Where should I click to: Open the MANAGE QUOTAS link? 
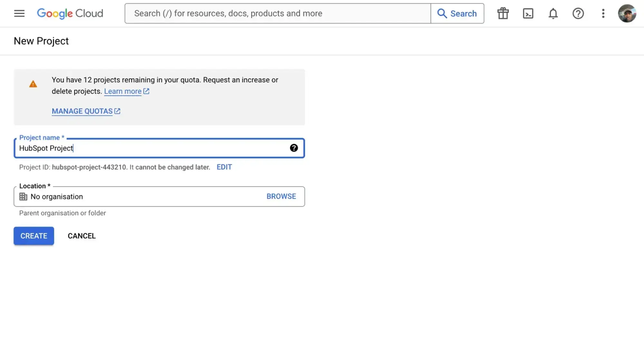[x=82, y=111]
